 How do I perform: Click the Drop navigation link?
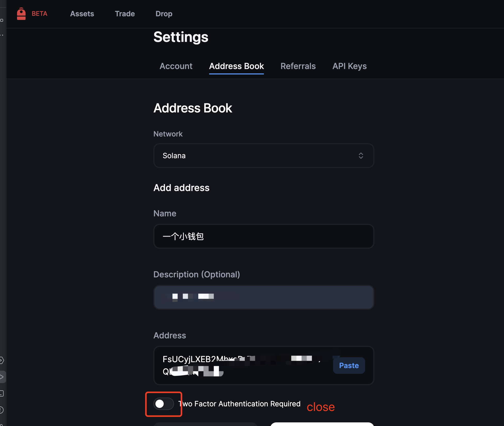click(164, 14)
